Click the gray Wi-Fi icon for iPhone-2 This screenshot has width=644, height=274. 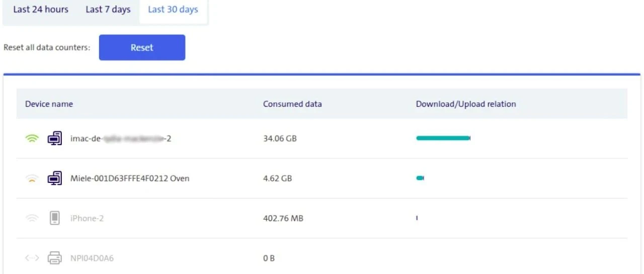pyautogui.click(x=32, y=218)
